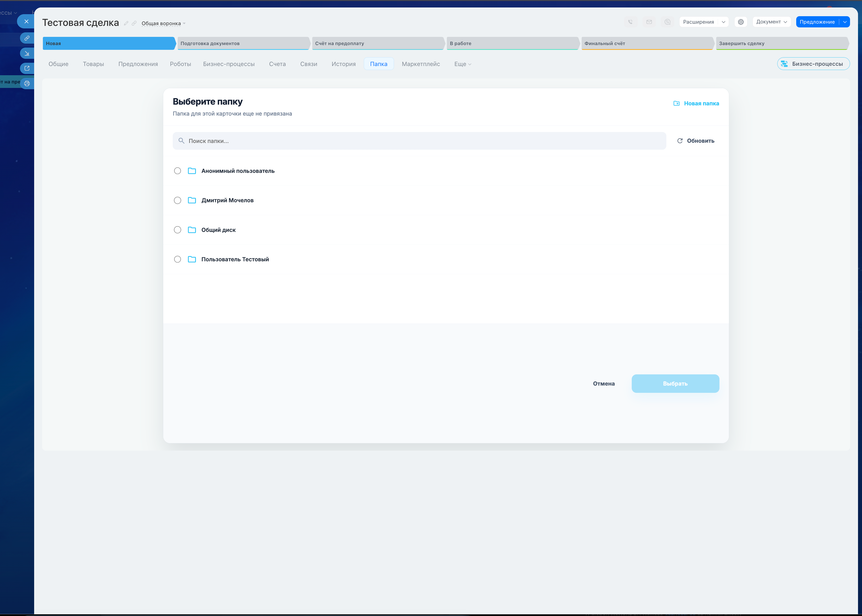The height and width of the screenshot is (616, 862).
Task: Click the pencil icon next to the deal title
Action: point(126,23)
